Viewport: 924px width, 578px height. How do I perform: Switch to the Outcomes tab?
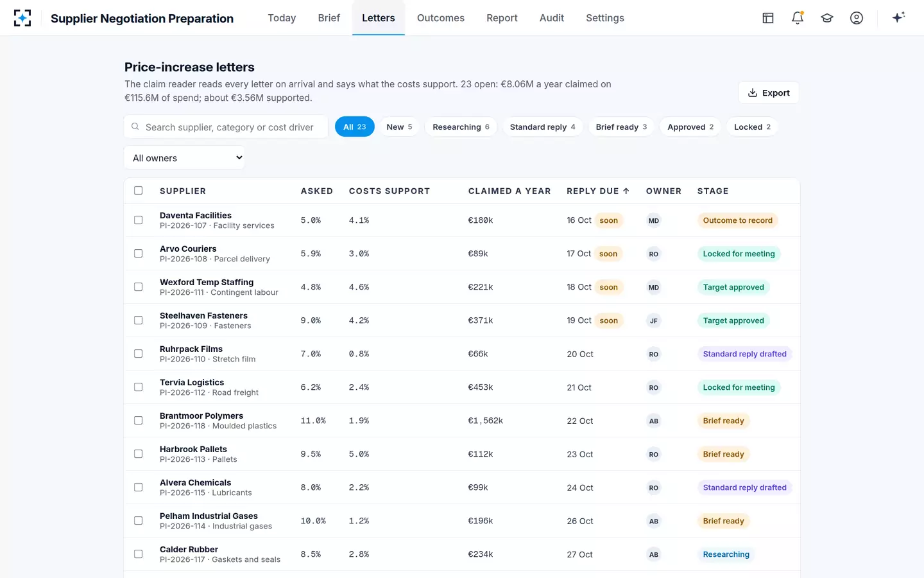click(x=440, y=18)
